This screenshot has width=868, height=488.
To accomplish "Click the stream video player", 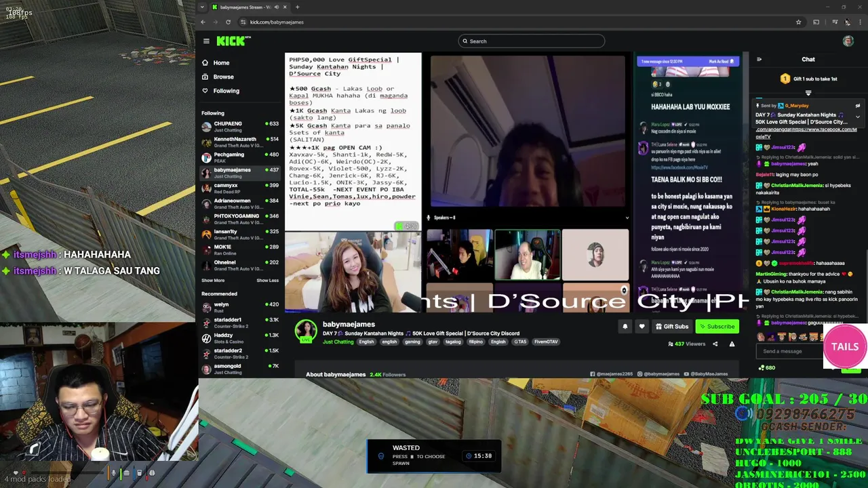I will pyautogui.click(x=517, y=182).
